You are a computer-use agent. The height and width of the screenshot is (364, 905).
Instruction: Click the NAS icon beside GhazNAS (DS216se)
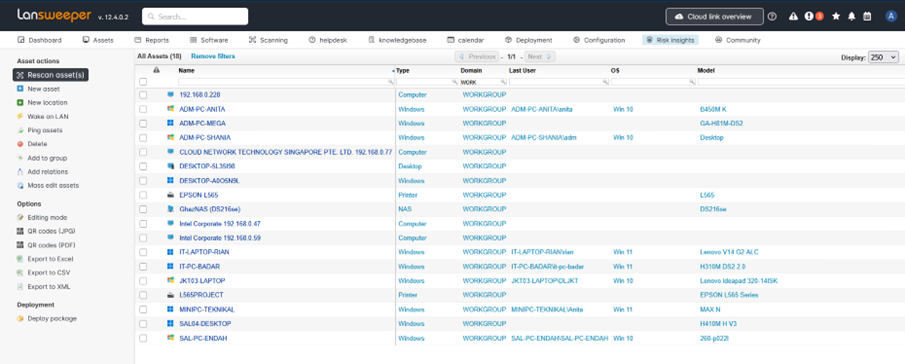point(170,209)
